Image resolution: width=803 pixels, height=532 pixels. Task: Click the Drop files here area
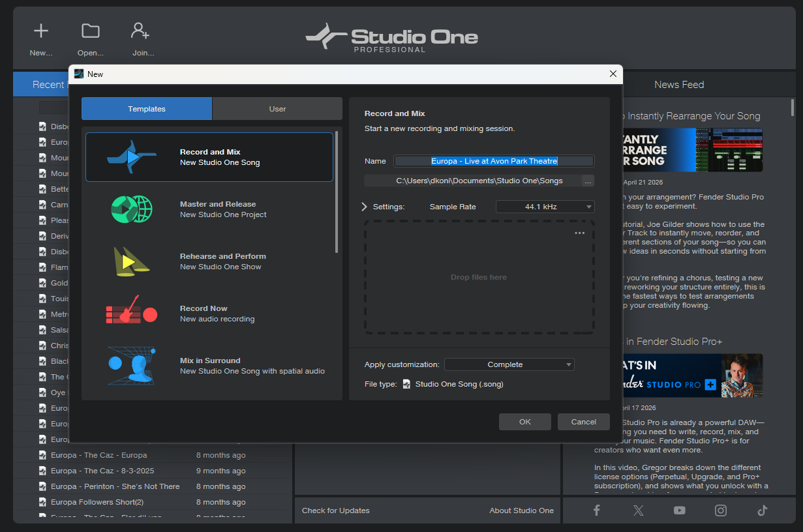(x=479, y=277)
